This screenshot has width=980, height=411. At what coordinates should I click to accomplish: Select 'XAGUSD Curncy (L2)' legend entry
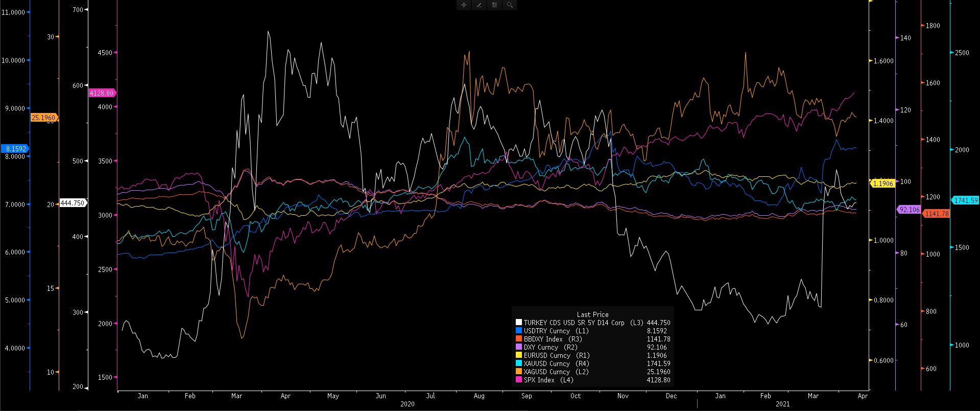(556, 372)
